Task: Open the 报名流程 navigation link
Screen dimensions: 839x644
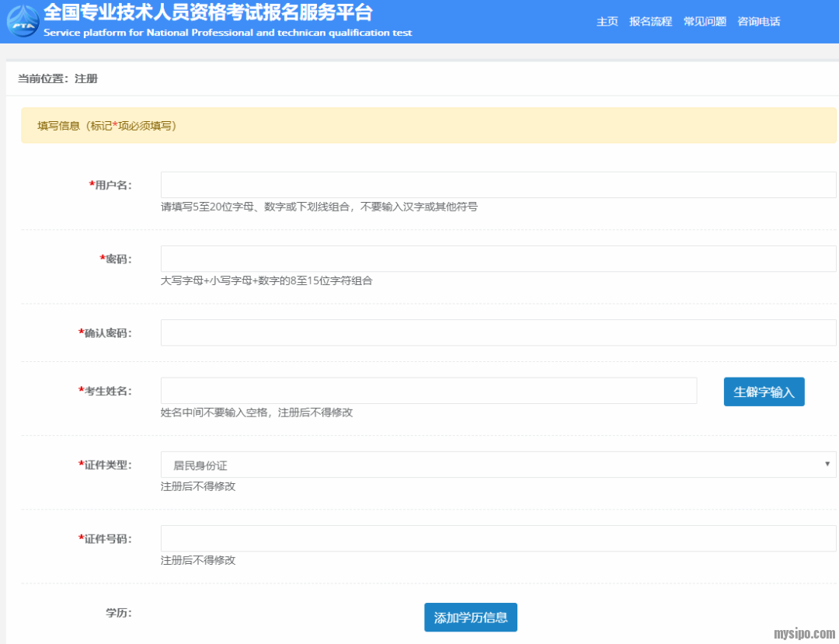Action: click(650, 22)
